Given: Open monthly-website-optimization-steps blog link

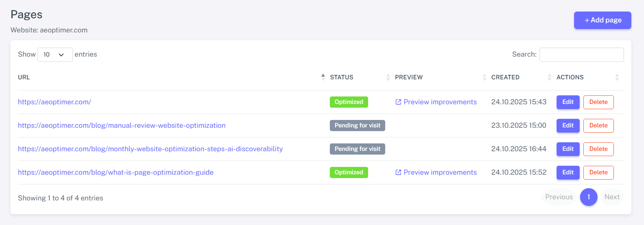Looking at the screenshot, I should tap(150, 149).
